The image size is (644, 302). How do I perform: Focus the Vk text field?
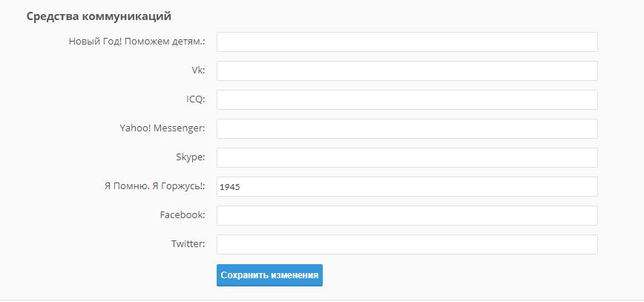click(x=407, y=71)
